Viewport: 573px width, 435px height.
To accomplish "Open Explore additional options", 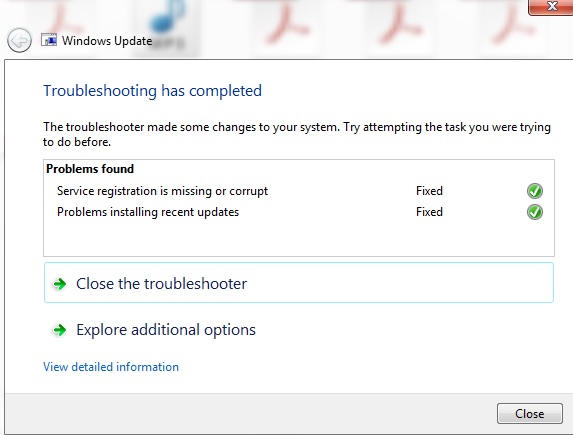I will click(x=299, y=329).
